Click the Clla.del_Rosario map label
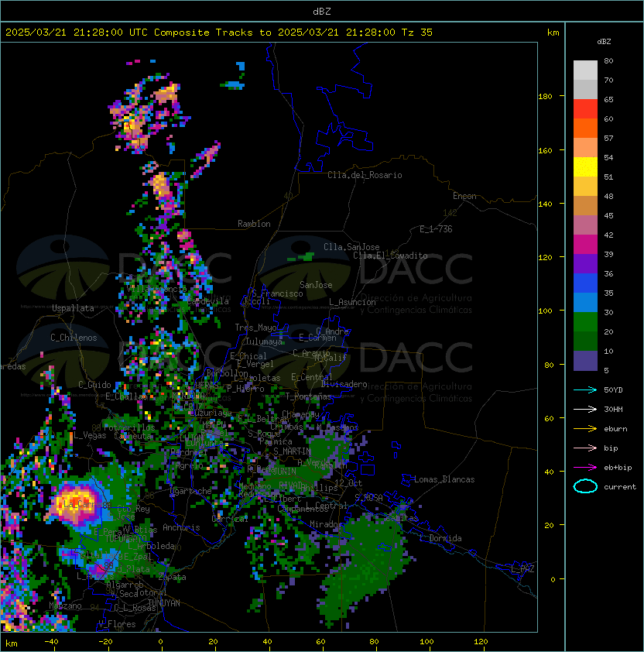This screenshot has width=644, height=652. tap(365, 175)
